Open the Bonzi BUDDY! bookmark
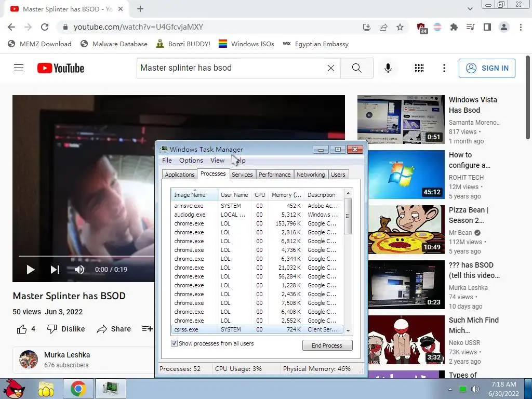Viewport: 532px width, 399px height. coord(183,44)
